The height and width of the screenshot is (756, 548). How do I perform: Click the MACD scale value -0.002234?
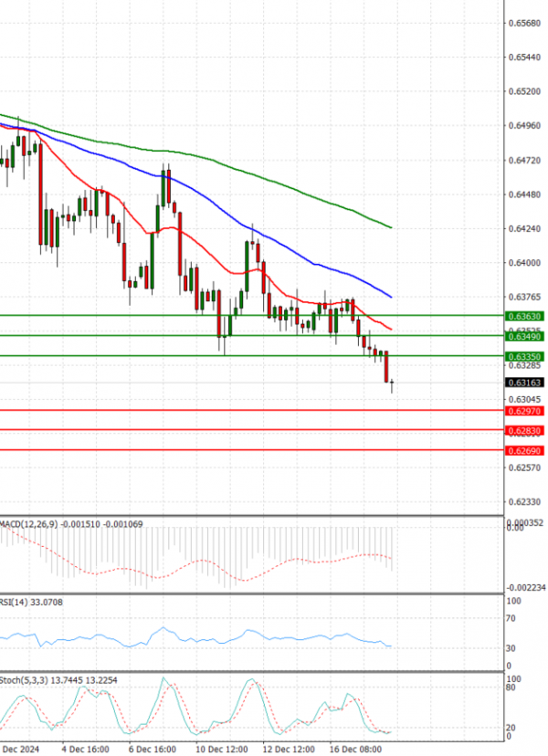(526, 588)
